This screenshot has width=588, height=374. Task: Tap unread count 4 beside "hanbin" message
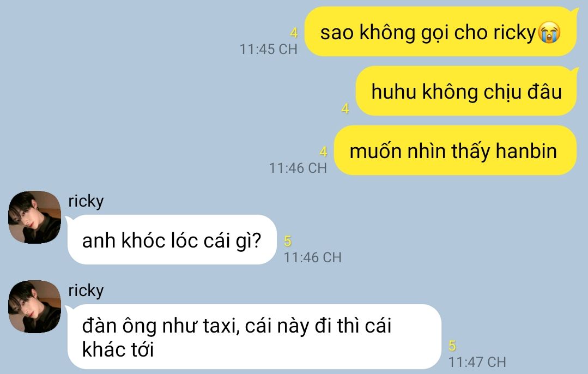pyautogui.click(x=323, y=152)
